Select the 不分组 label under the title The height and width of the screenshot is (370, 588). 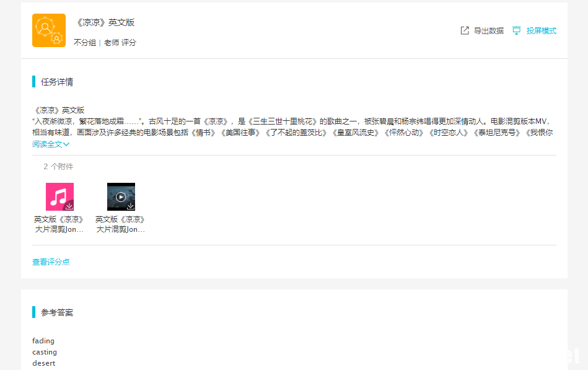[x=84, y=43]
